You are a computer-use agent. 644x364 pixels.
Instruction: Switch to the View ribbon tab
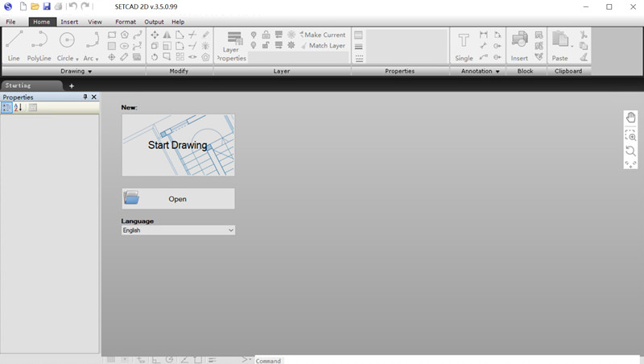[95, 22]
